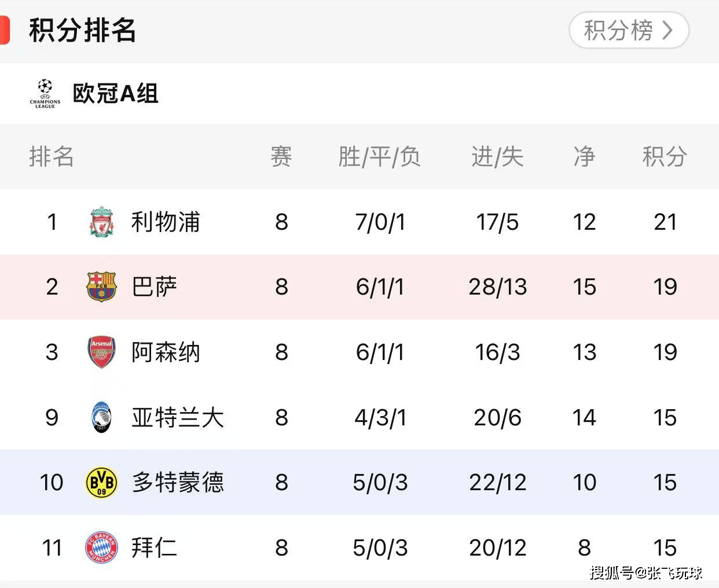Click the Barcelona club crest icon
Image resolution: width=719 pixels, height=588 pixels.
click(101, 287)
